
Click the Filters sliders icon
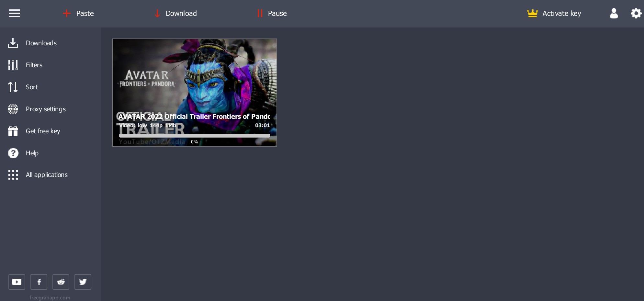13,65
